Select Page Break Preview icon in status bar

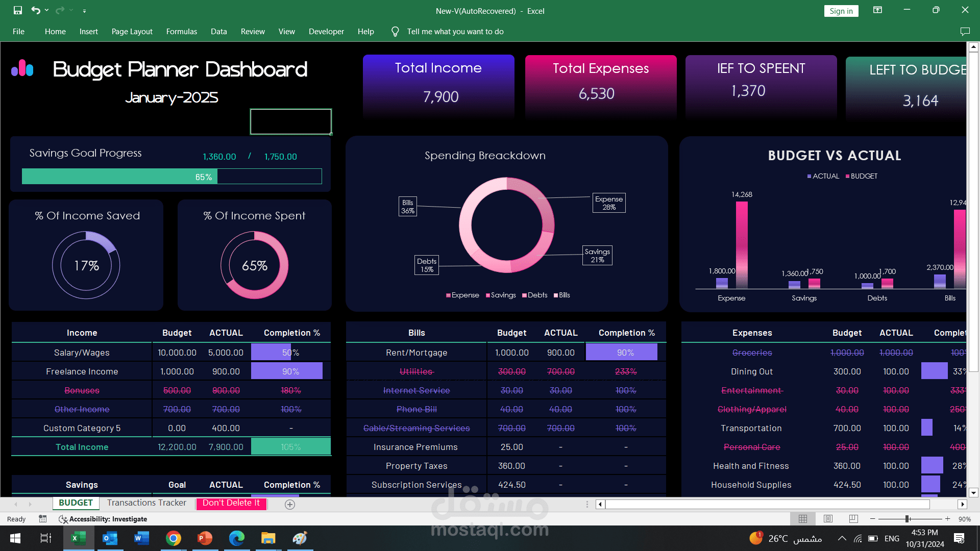852,518
